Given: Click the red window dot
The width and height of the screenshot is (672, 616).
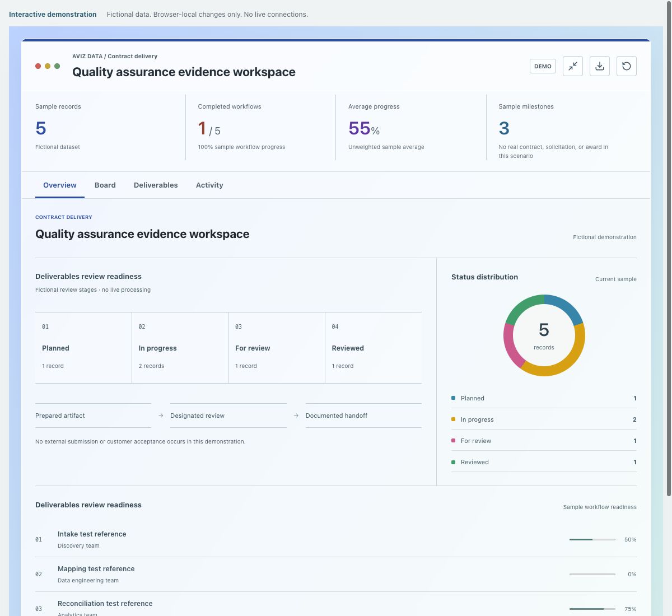Looking at the screenshot, I should pyautogui.click(x=38, y=66).
